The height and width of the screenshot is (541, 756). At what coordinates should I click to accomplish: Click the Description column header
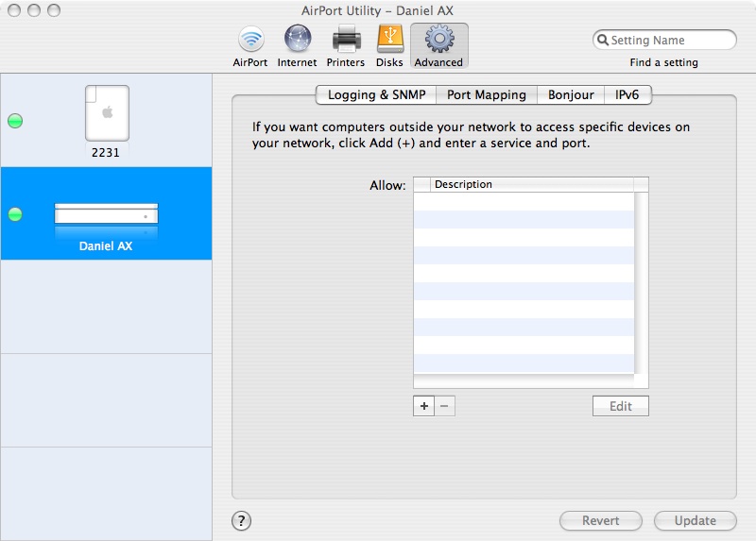(x=531, y=184)
